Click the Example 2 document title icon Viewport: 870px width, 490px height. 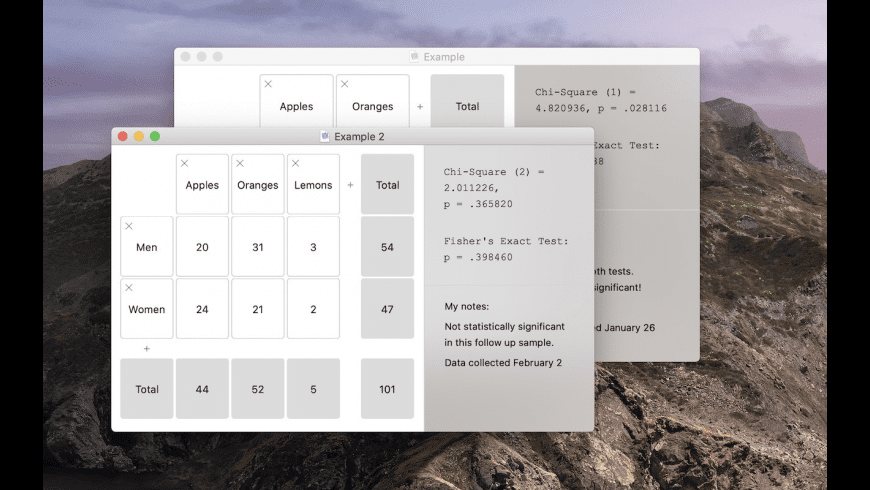tap(325, 137)
